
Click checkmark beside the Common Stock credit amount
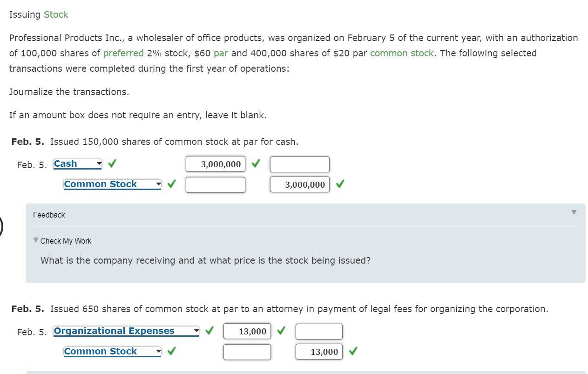(x=339, y=184)
